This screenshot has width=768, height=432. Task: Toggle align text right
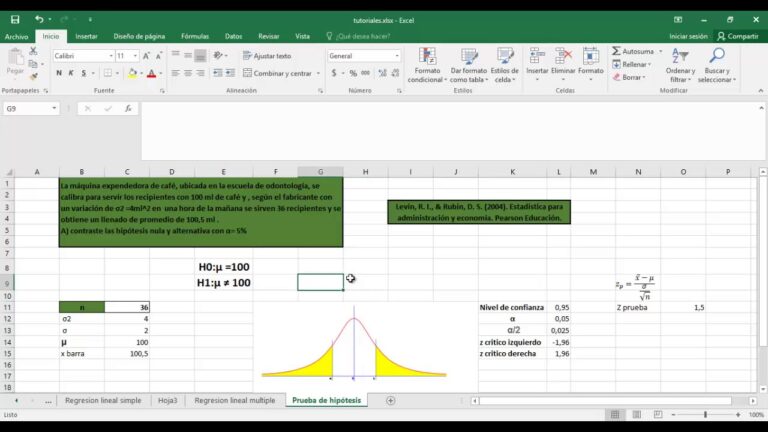(x=200, y=73)
